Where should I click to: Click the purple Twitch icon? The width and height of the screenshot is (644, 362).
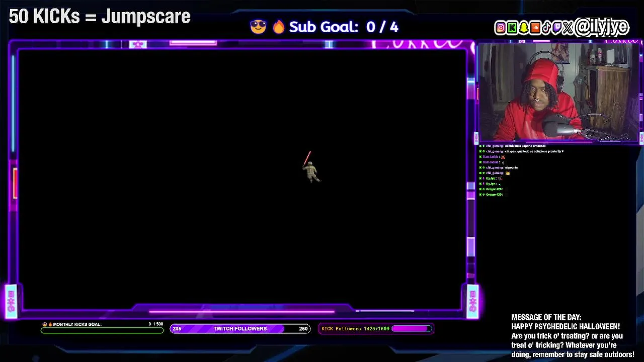557,28
